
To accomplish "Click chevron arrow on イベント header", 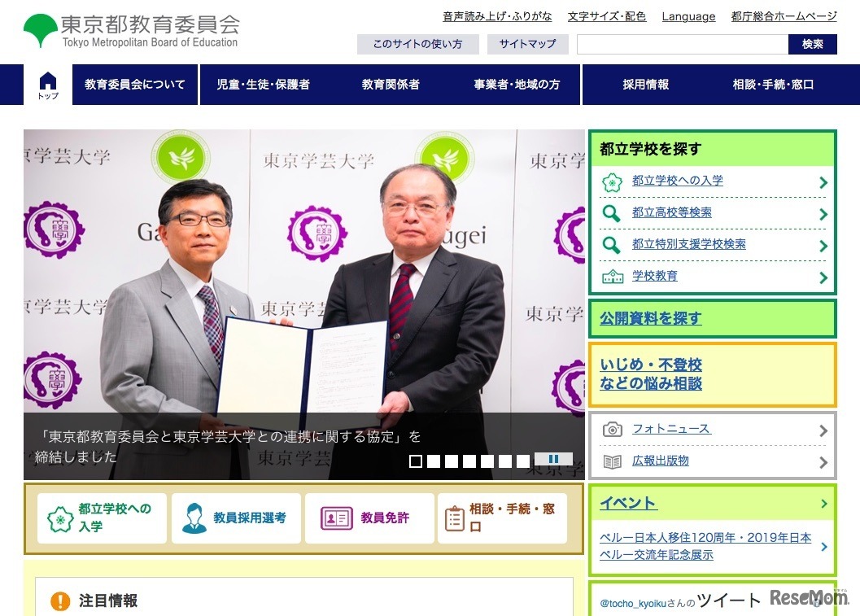I will pos(824,504).
